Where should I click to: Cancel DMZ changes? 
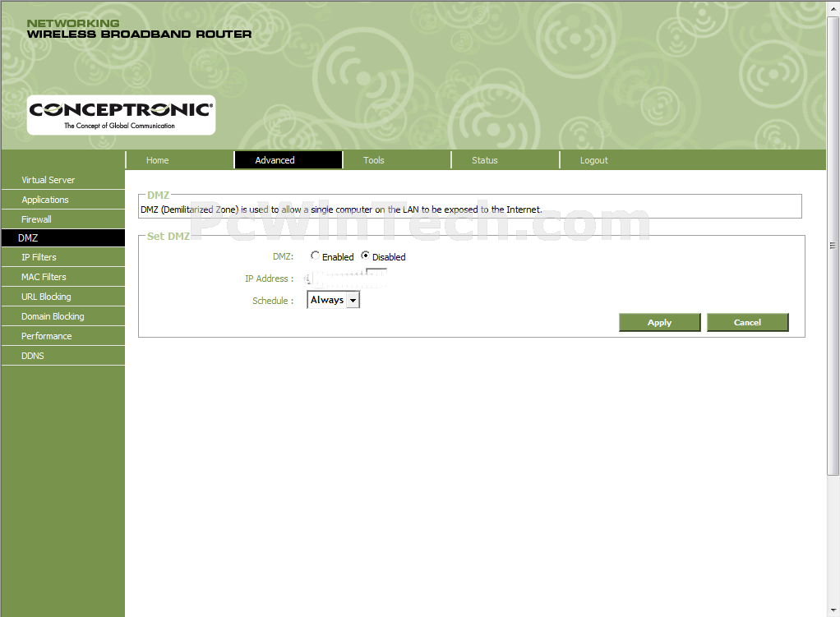[x=747, y=322]
